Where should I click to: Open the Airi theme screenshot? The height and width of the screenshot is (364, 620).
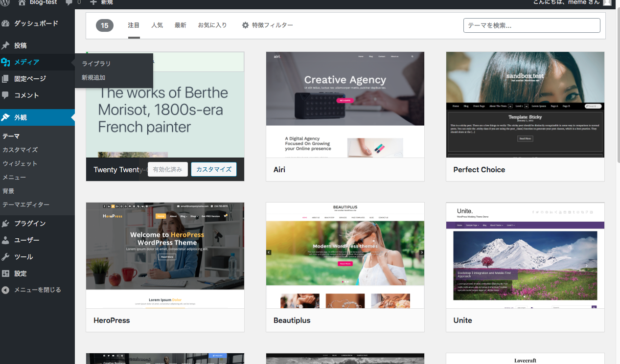pyautogui.click(x=345, y=105)
